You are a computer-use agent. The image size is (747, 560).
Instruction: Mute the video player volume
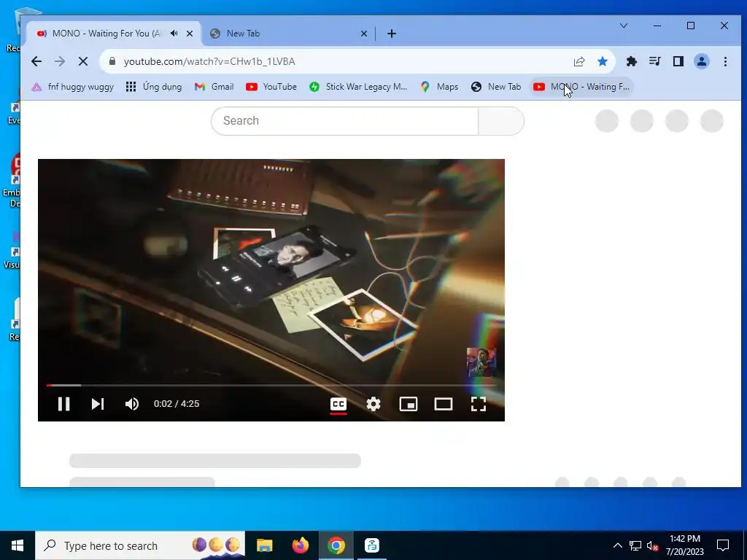tap(132, 404)
